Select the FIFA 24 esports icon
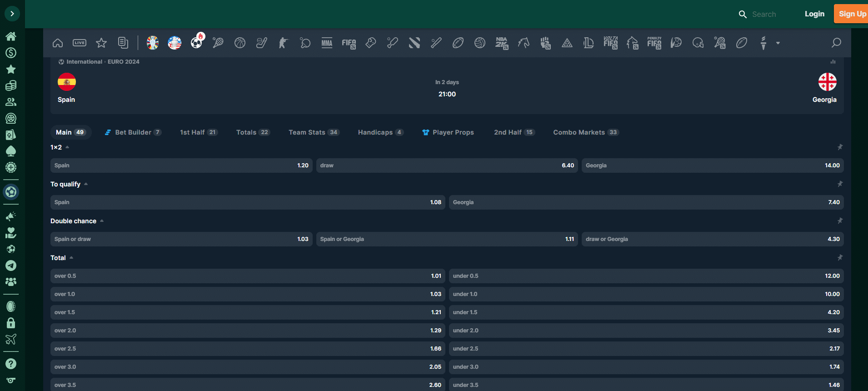 click(349, 43)
